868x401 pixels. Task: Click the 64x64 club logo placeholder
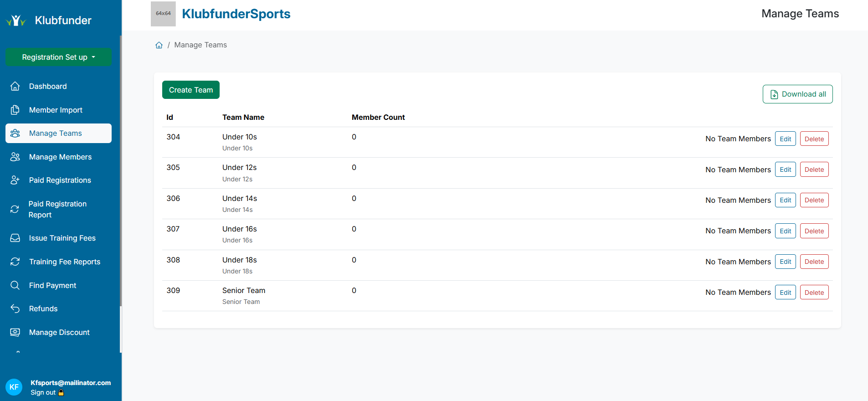click(x=163, y=14)
